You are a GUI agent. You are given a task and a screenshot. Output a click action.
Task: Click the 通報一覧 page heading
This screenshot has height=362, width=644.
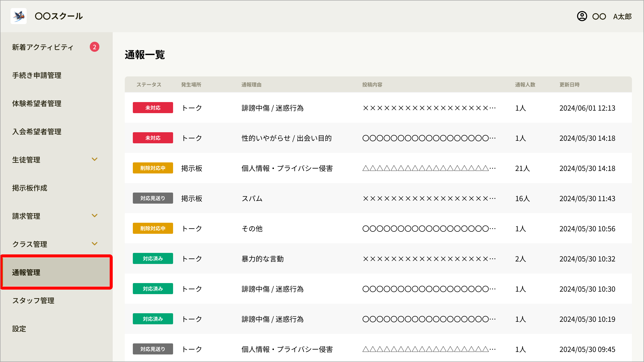tap(145, 55)
